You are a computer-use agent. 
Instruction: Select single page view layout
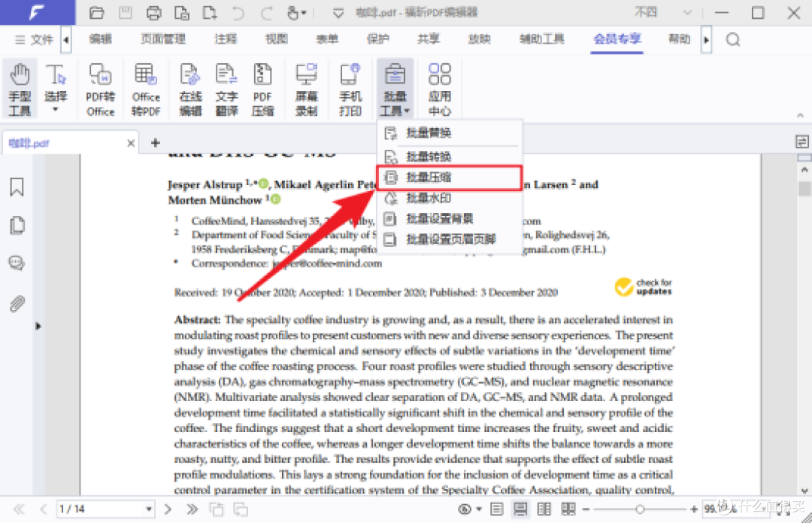point(496,509)
